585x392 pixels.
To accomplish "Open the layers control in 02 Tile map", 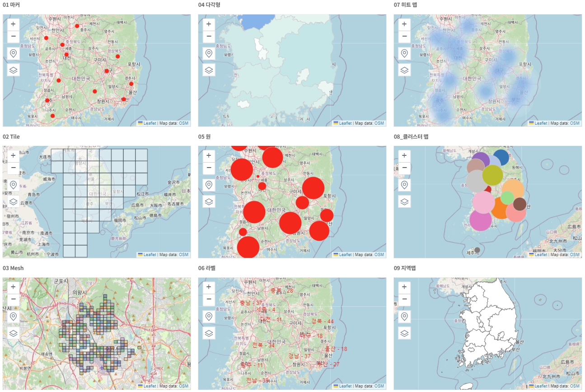I will point(13,201).
